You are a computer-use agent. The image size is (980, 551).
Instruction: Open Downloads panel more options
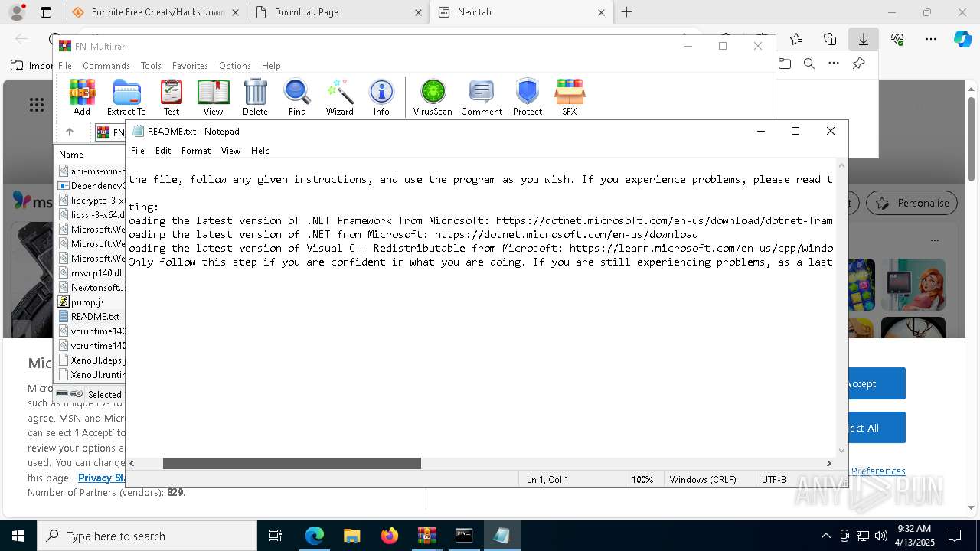coord(834,64)
